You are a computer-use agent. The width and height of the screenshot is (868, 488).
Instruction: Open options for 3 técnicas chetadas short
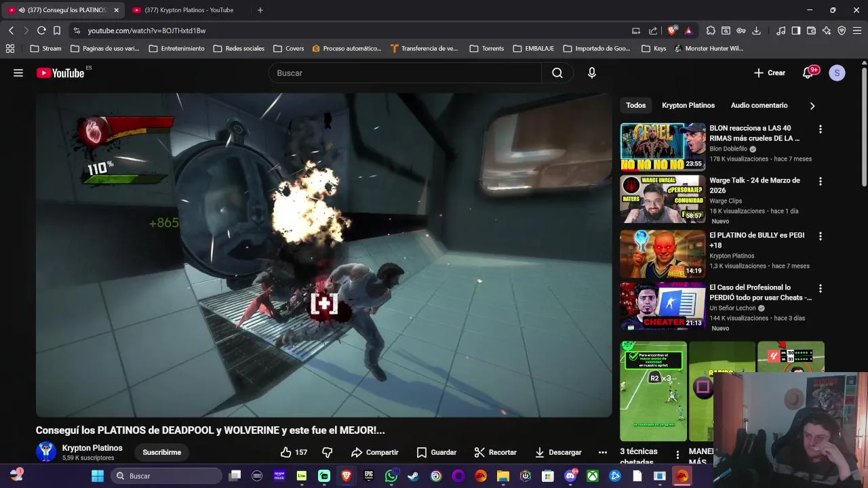[677, 455]
